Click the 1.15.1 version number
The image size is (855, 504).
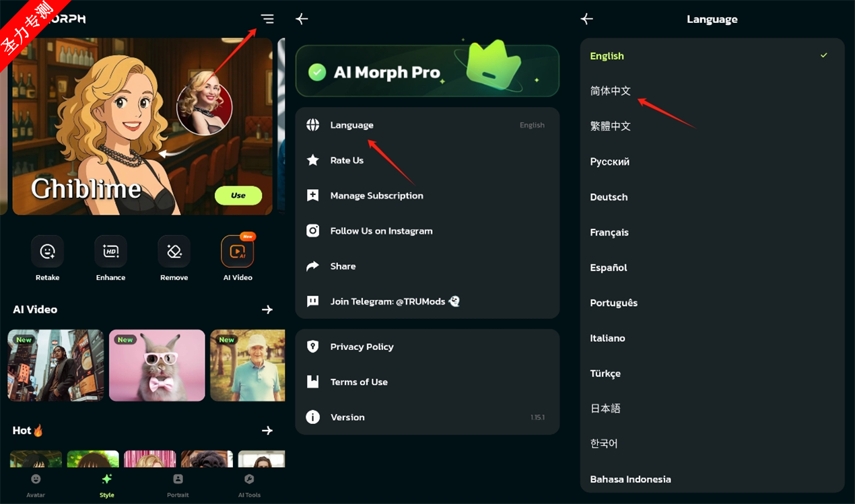click(x=537, y=418)
